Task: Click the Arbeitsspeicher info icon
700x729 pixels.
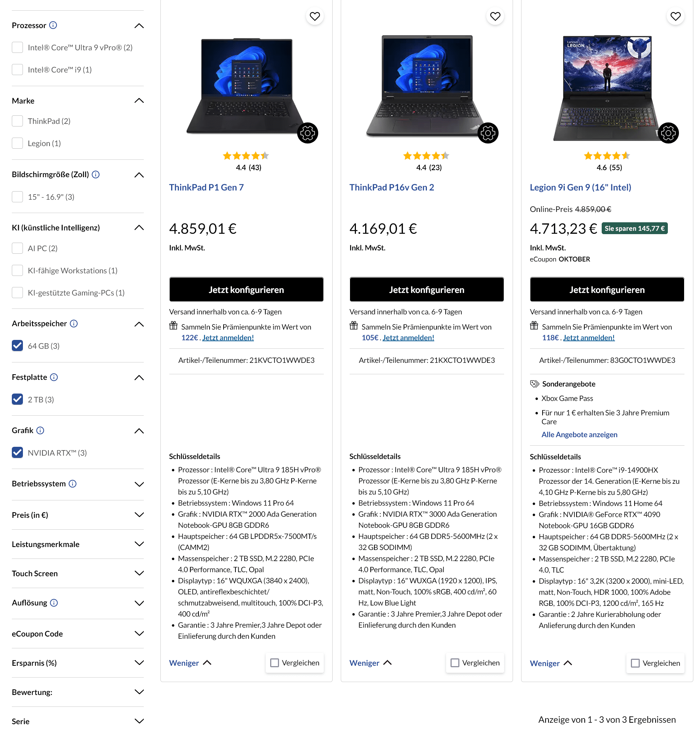Action: tap(74, 324)
